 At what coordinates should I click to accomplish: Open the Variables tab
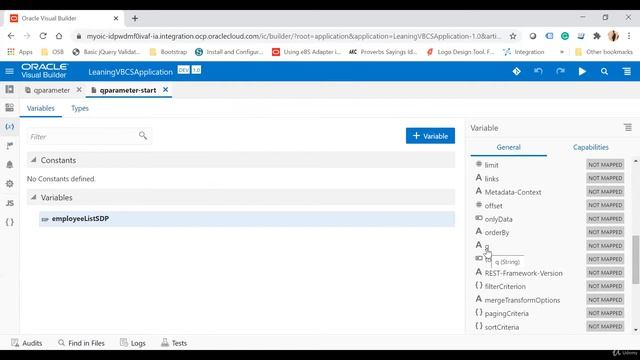coord(40,108)
